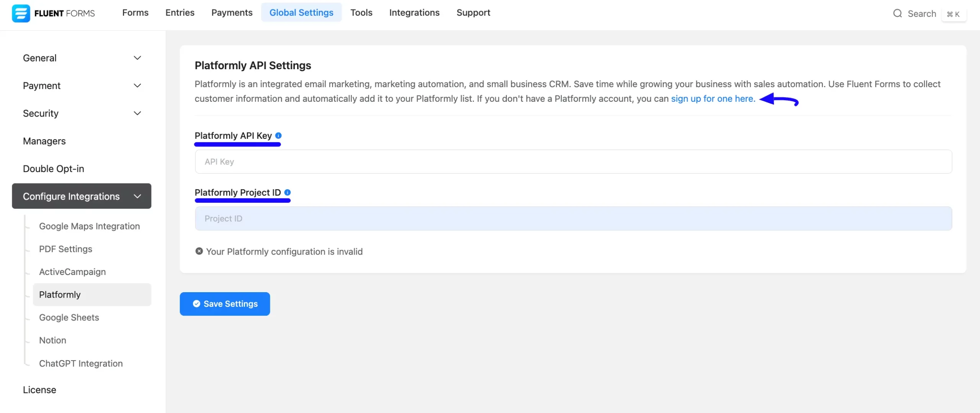Screen dimensions: 980x413
Task: Focus the API Key input field
Action: click(573, 161)
